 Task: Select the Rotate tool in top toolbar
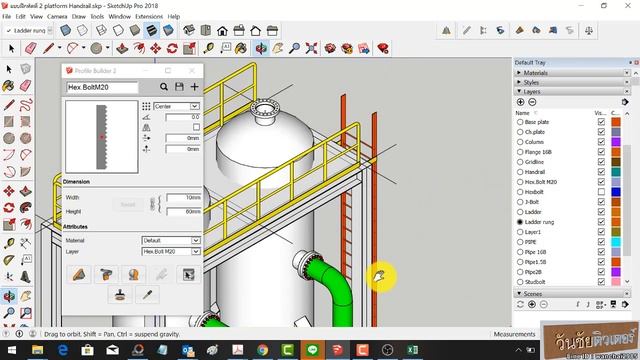[x=172, y=49]
